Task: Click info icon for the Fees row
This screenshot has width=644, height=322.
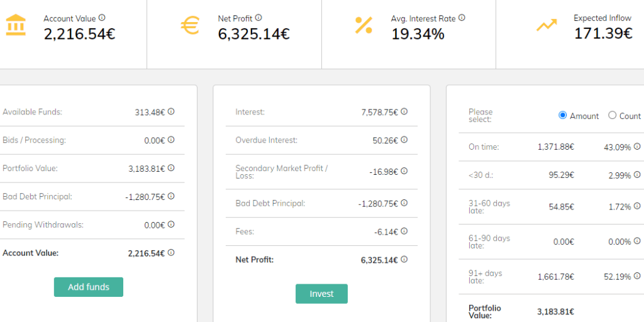Action: click(404, 231)
